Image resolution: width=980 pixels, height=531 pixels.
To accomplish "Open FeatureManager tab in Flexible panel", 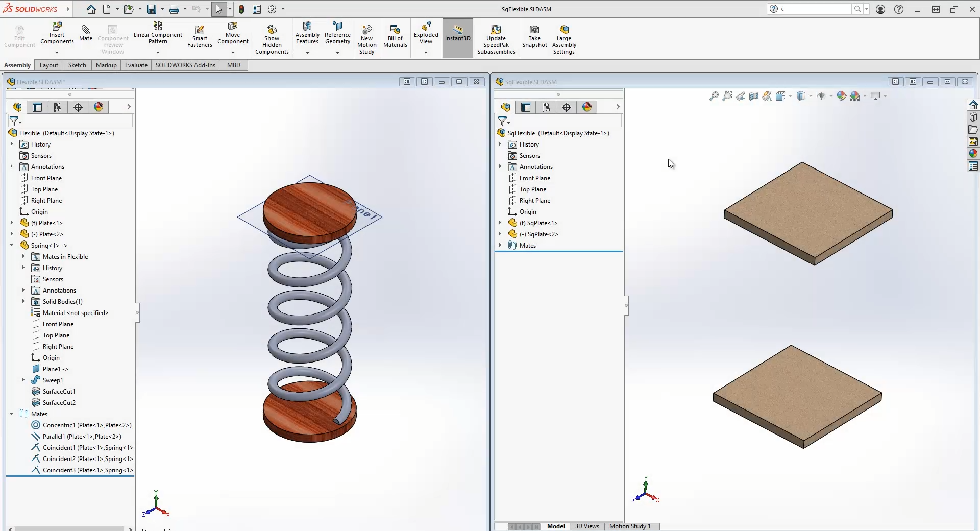I will [x=17, y=107].
